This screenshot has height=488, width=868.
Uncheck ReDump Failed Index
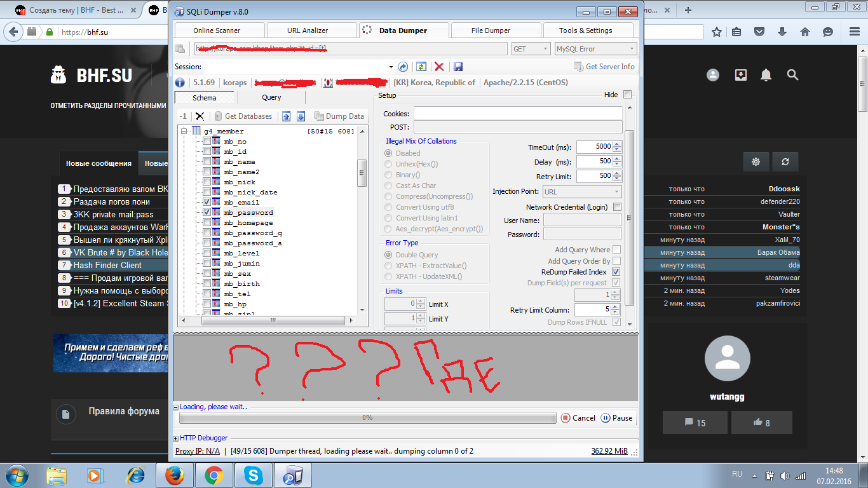[616, 272]
